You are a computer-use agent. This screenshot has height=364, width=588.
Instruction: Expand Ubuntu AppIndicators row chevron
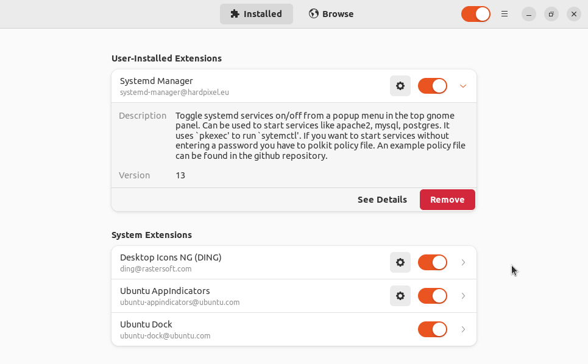[463, 296]
